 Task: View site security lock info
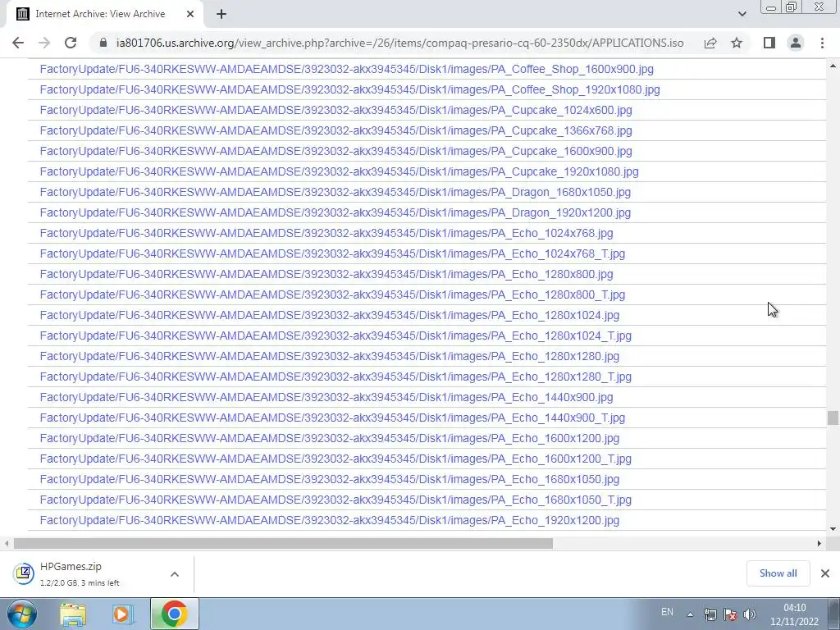103,43
